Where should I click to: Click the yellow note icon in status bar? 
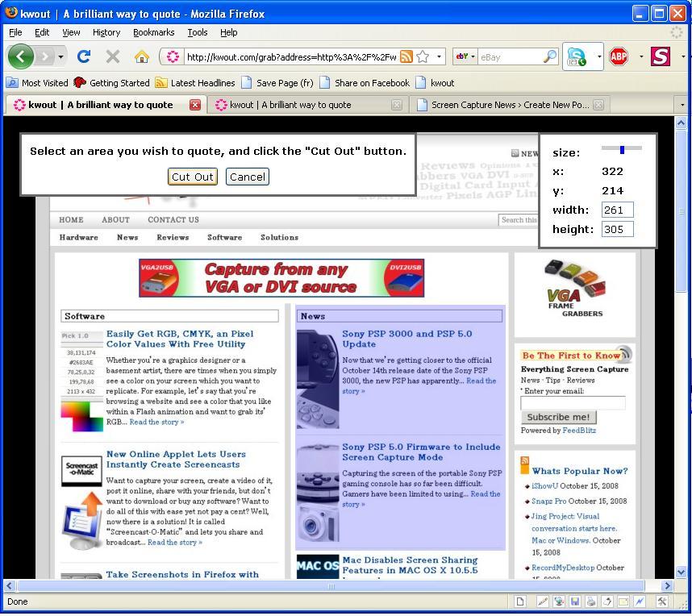[623, 601]
